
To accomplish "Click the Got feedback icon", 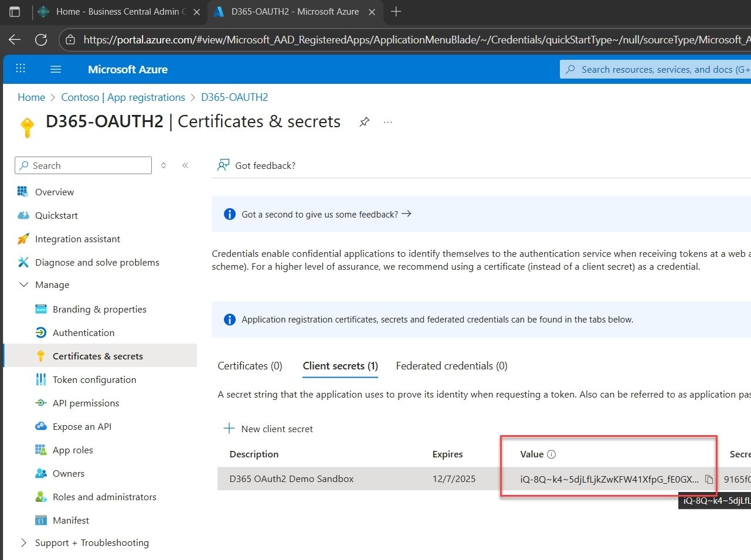I will point(223,165).
